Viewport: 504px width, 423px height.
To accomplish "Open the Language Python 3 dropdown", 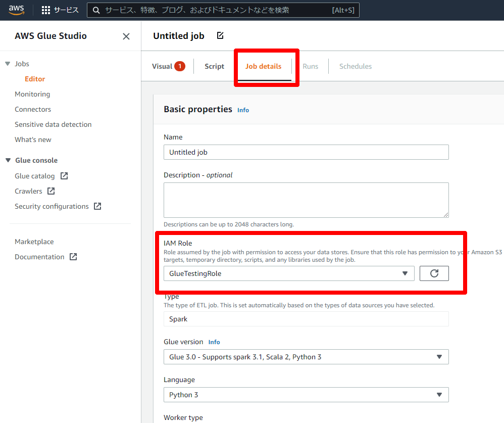I will pos(306,395).
